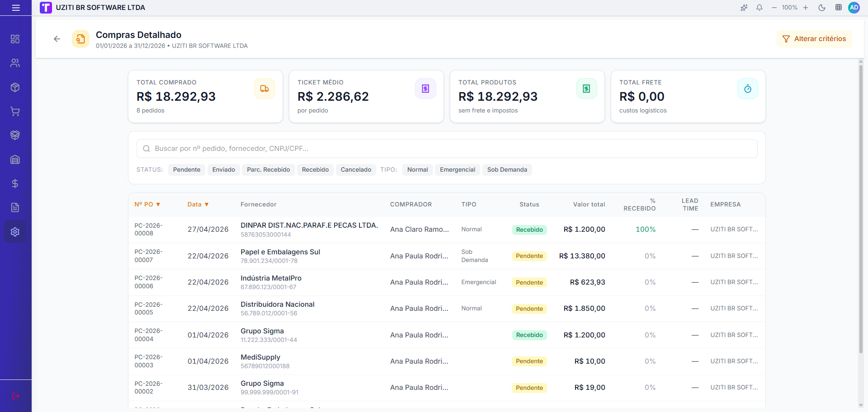Select supplier Indústria MetalPro
The height and width of the screenshot is (412, 868).
[x=271, y=278]
